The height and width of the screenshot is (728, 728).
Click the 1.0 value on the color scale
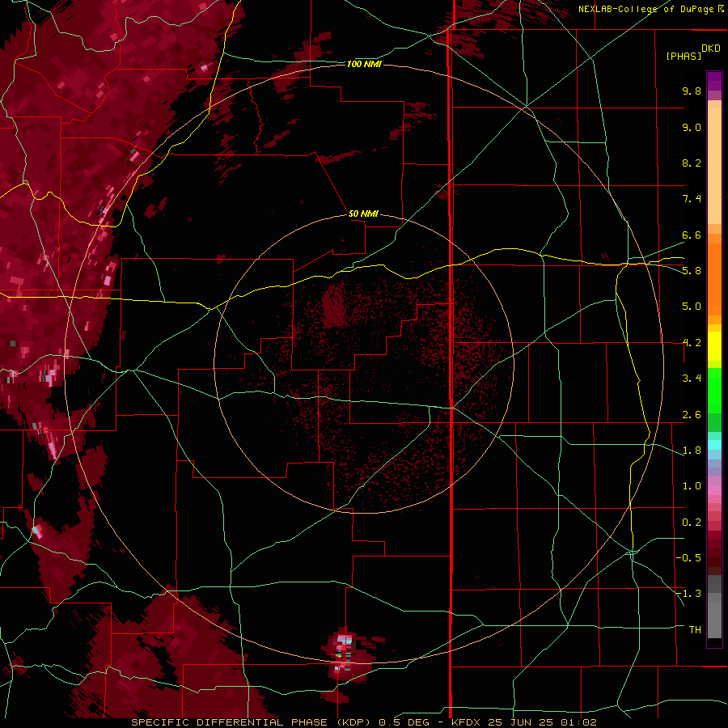click(692, 486)
